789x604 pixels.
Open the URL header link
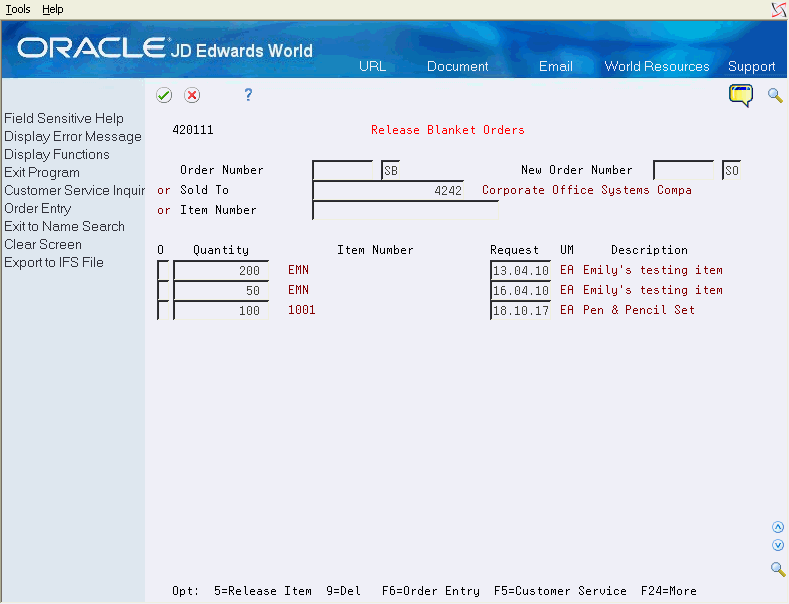tap(372, 66)
